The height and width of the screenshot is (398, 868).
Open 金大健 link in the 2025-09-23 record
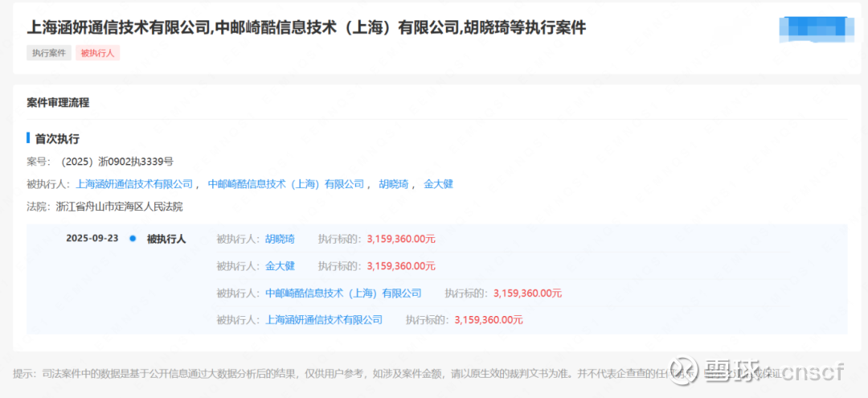(280, 266)
